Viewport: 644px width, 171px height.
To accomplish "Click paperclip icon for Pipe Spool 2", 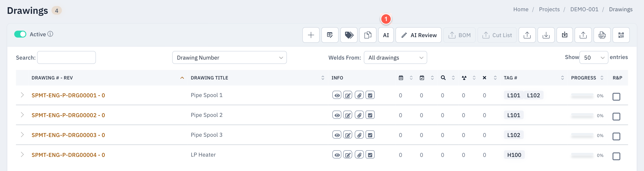I will pos(359,115).
